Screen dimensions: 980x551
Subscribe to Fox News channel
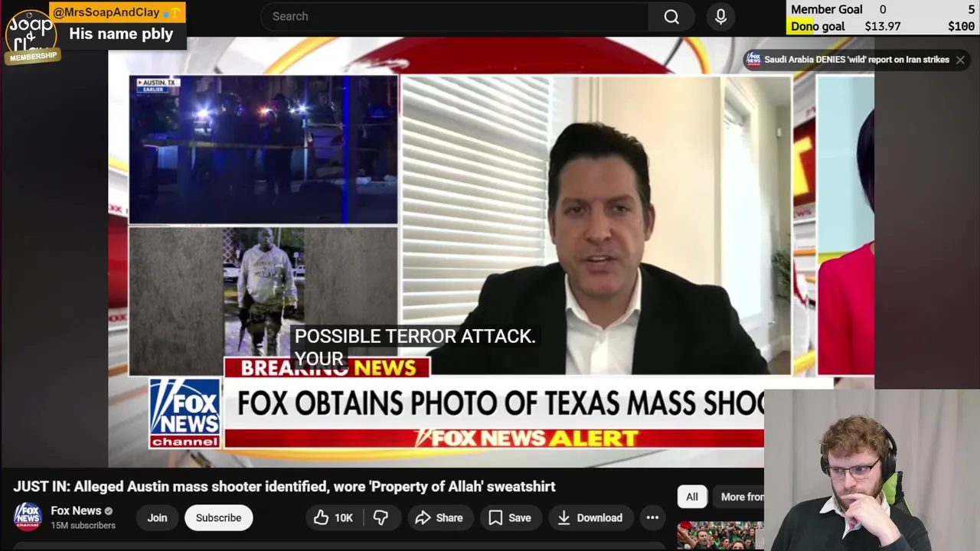(218, 518)
